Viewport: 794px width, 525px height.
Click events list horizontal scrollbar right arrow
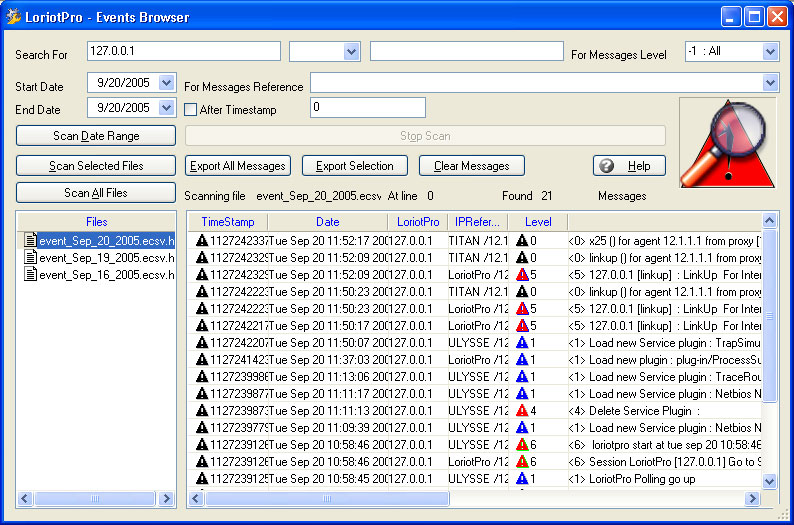coord(752,498)
